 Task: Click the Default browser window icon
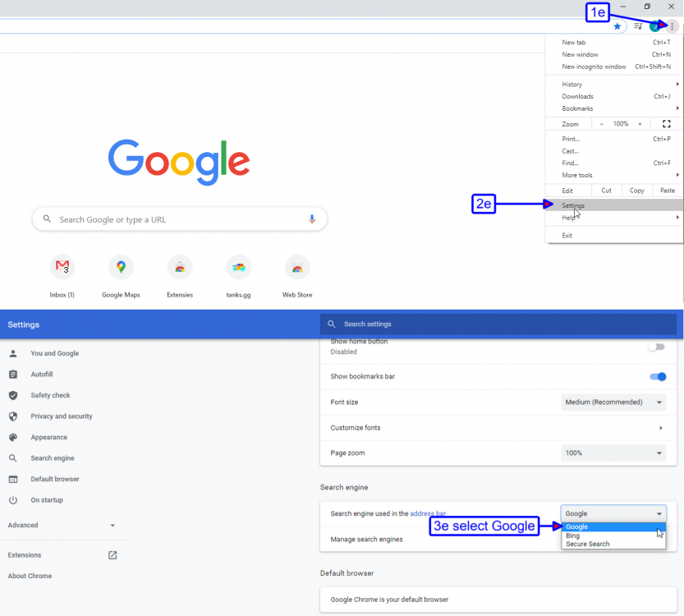[x=13, y=479]
